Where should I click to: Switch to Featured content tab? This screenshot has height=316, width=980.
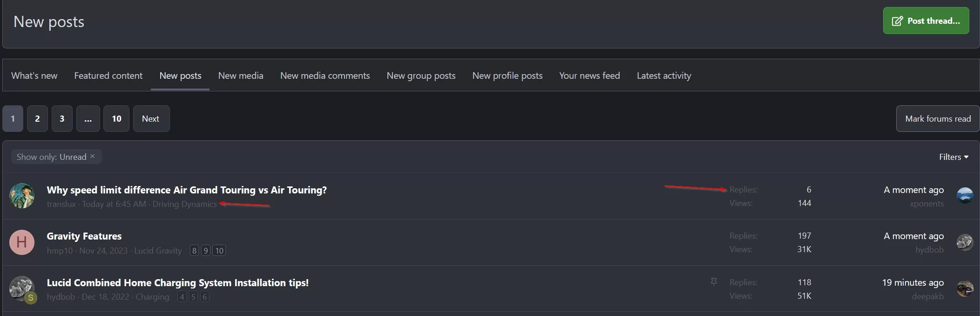[x=108, y=76]
